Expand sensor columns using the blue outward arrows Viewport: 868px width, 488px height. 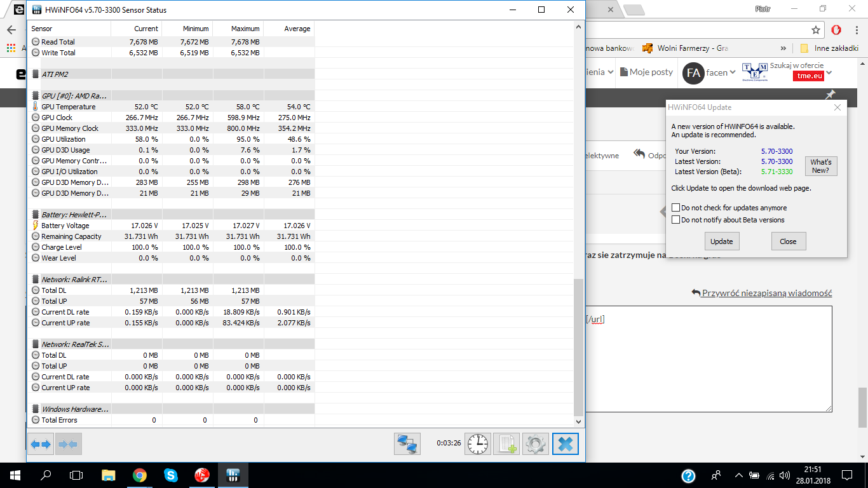41,444
